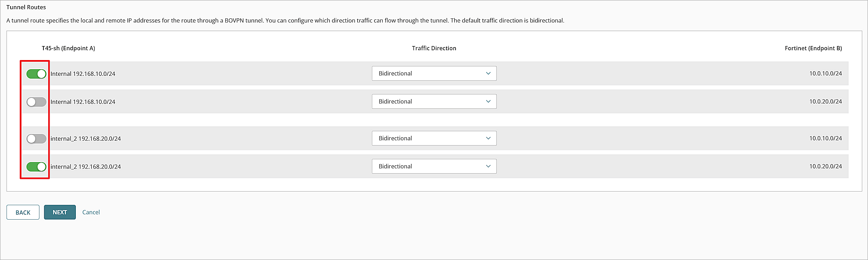The width and height of the screenshot is (868, 260).
Task: Click the chevron icon on the second traffic dropdown
Action: [488, 101]
